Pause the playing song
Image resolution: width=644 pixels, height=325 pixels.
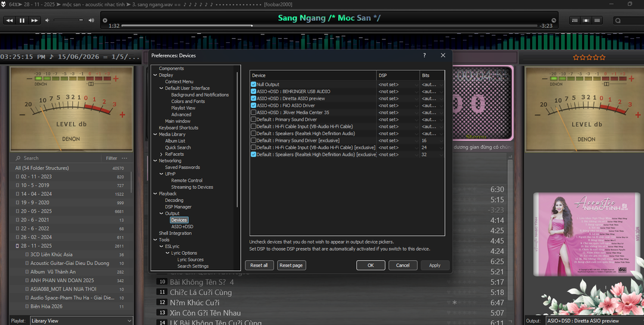pos(22,20)
